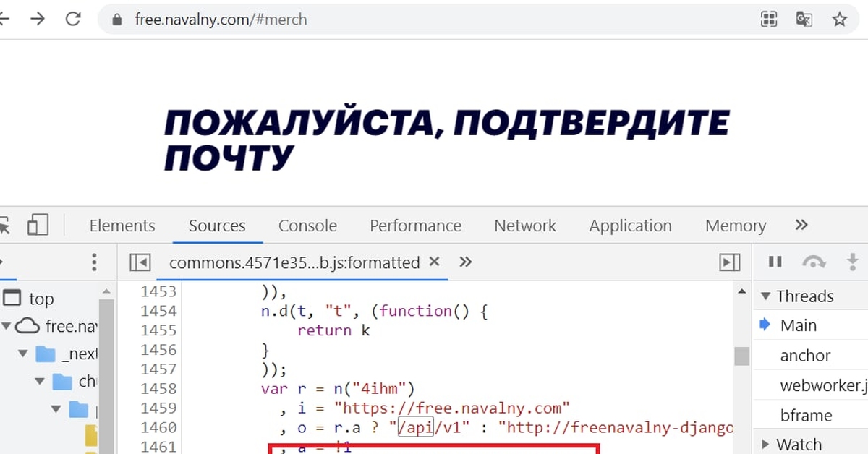Viewport: 868px width, 454px height.
Task: Click the browser forward arrow
Action: [x=37, y=20]
